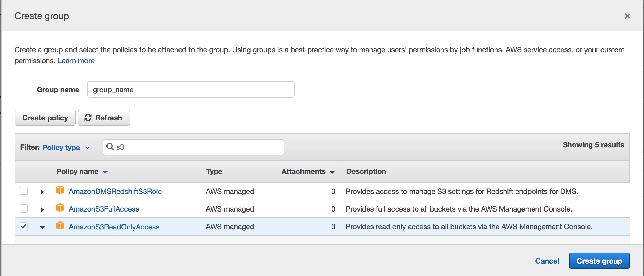Open the Policy type filter dropdown
This screenshot has width=644, height=276.
click(x=66, y=147)
